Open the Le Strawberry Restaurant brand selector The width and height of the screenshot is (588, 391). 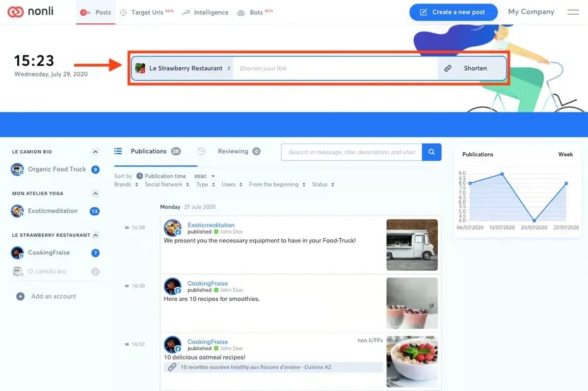pyautogui.click(x=182, y=68)
